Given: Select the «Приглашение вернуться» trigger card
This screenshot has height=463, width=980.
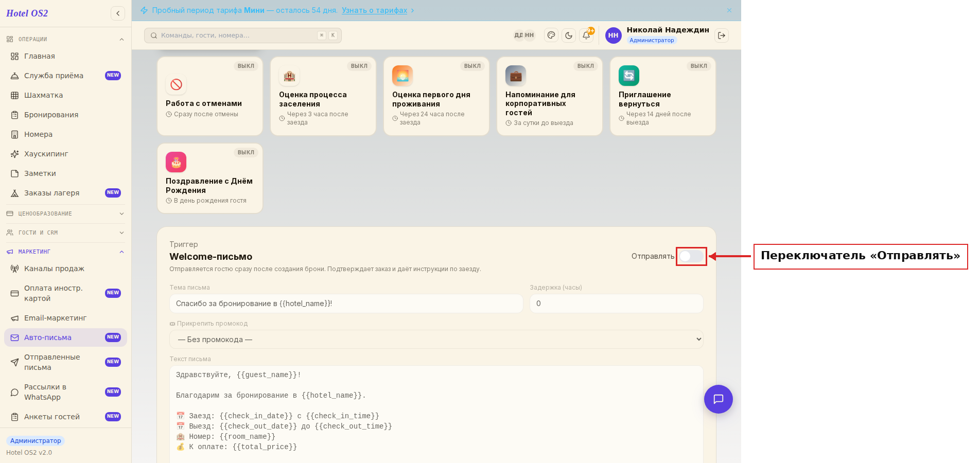Looking at the screenshot, I should (x=663, y=96).
